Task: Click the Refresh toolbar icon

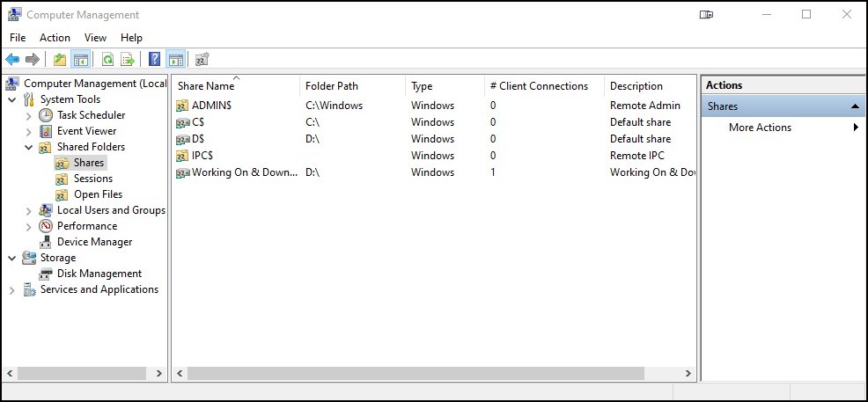Action: click(108, 59)
